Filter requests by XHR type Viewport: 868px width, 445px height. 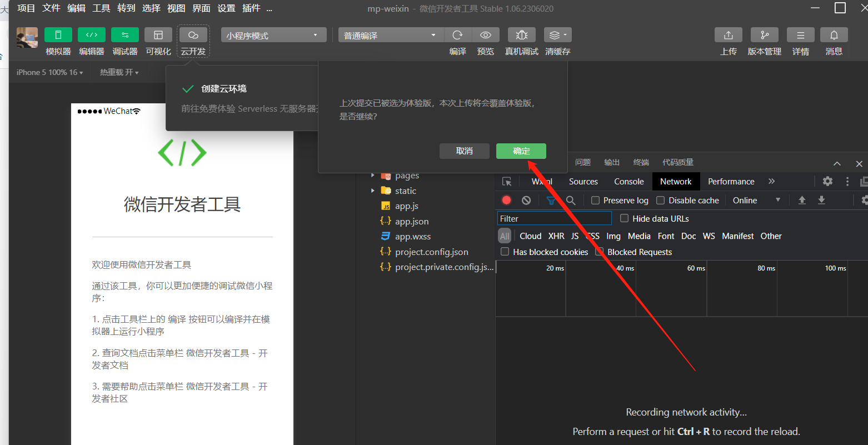pyautogui.click(x=556, y=236)
